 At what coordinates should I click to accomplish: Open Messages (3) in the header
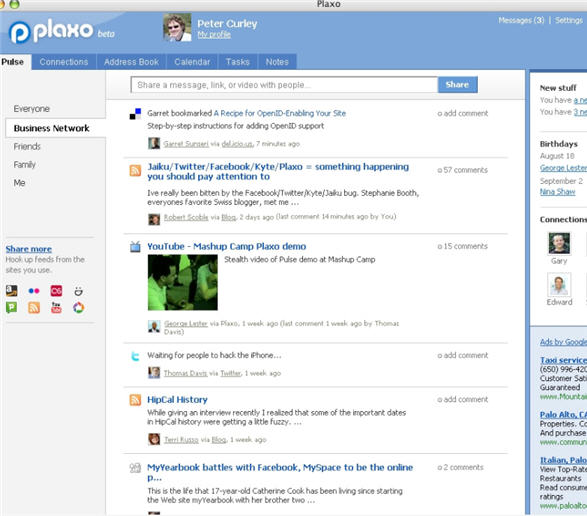[x=521, y=20]
